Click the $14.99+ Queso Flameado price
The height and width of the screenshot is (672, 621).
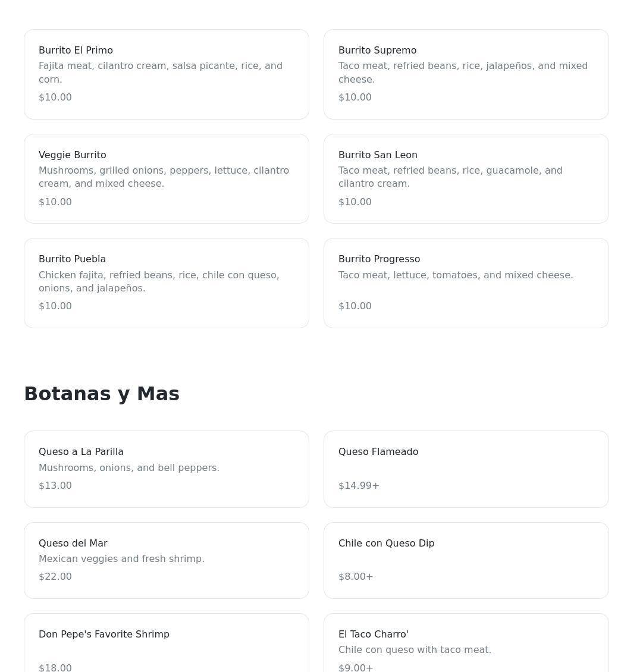(359, 486)
